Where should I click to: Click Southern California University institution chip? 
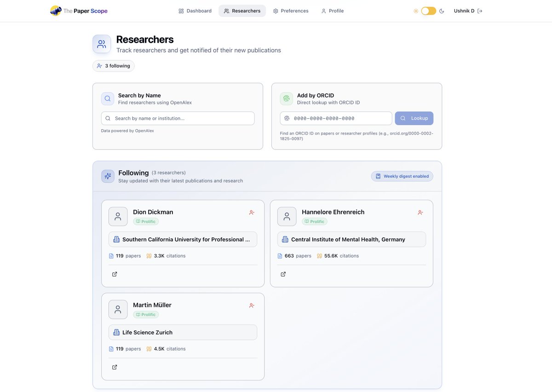point(183,239)
